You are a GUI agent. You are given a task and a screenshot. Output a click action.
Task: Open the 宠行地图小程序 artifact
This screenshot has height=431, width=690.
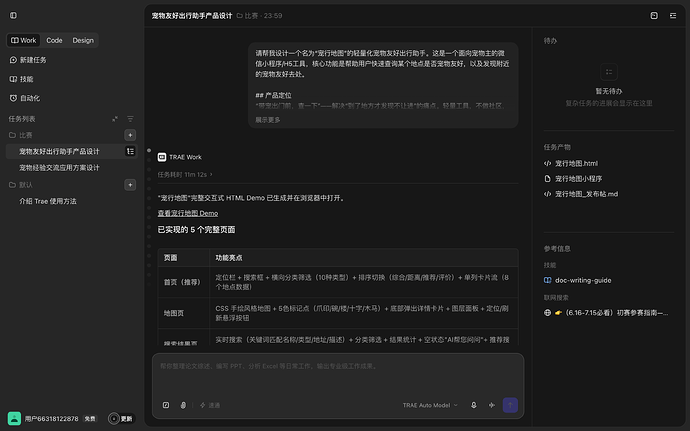578,179
